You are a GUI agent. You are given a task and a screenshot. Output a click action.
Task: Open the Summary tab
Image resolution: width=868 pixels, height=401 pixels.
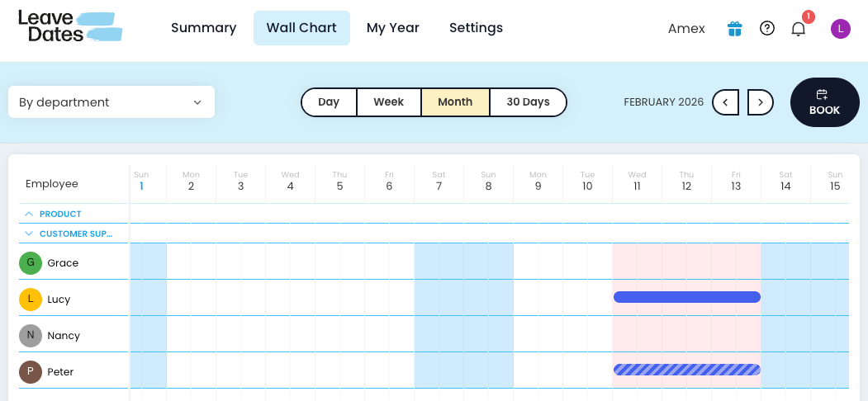[203, 28]
